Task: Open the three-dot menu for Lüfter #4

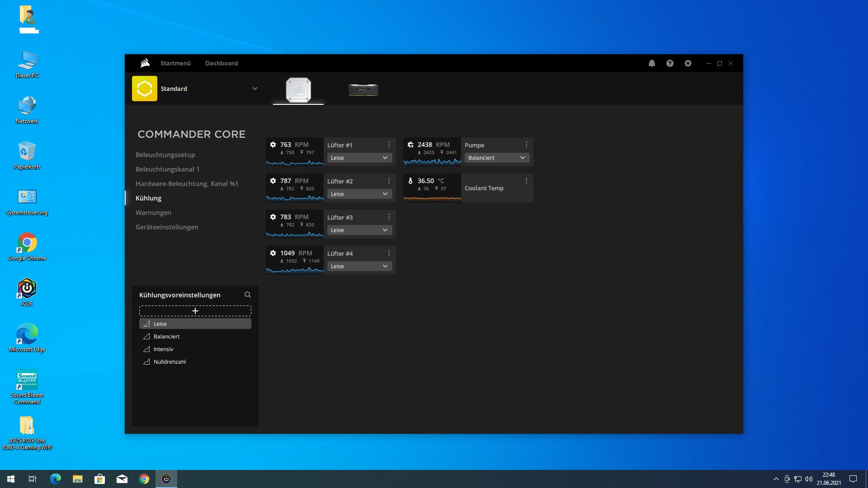Action: tap(389, 253)
